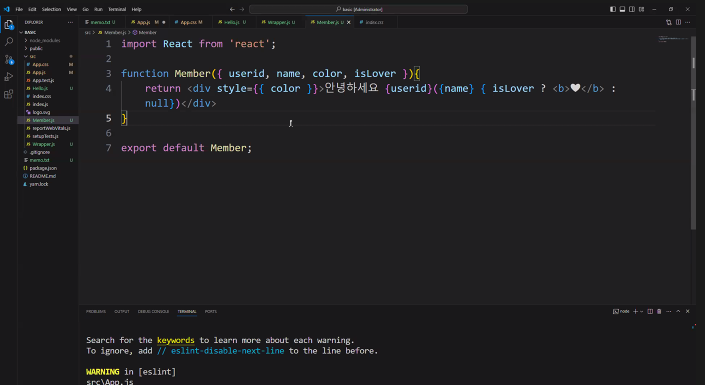This screenshot has width=705, height=385.
Task: Open the View menu
Action: [x=71, y=9]
